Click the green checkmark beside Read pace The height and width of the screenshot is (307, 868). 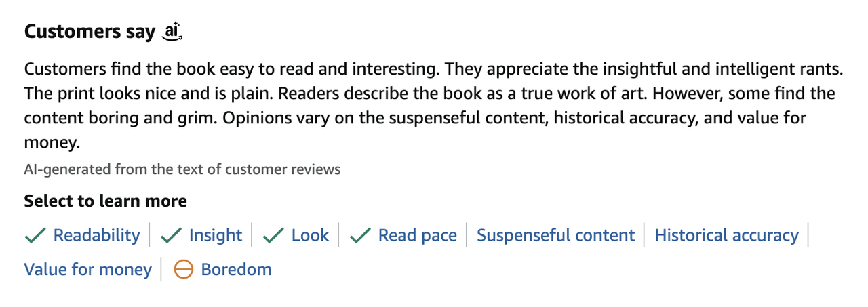pos(360,236)
